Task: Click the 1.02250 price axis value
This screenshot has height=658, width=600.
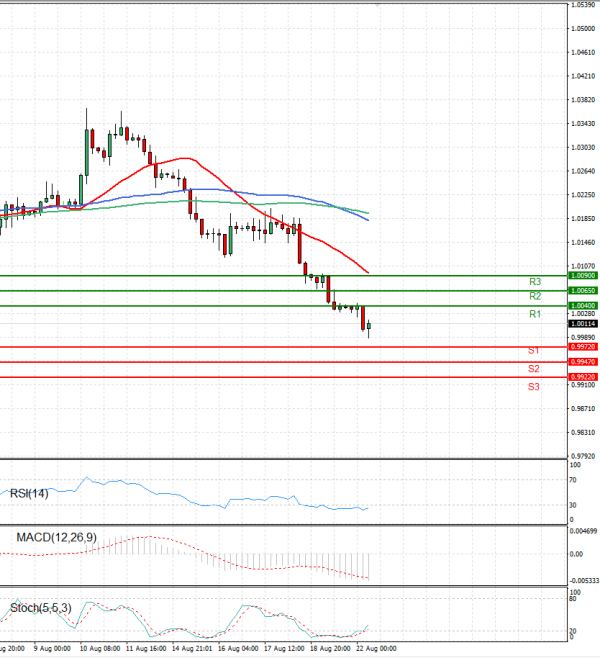Action: (583, 195)
